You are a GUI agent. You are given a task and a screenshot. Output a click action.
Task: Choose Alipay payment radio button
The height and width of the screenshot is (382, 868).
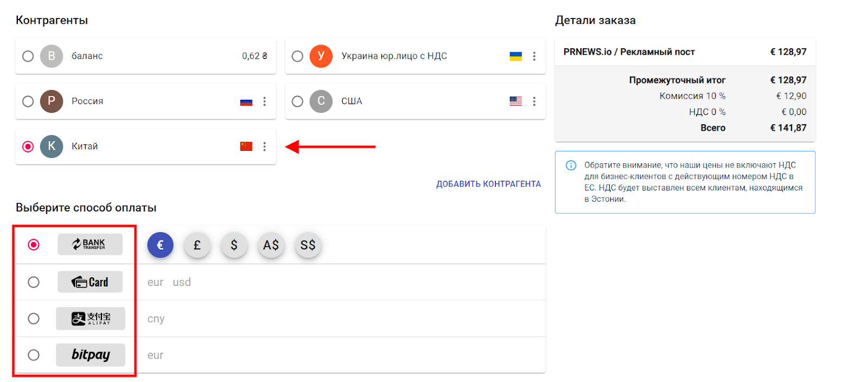(x=34, y=319)
